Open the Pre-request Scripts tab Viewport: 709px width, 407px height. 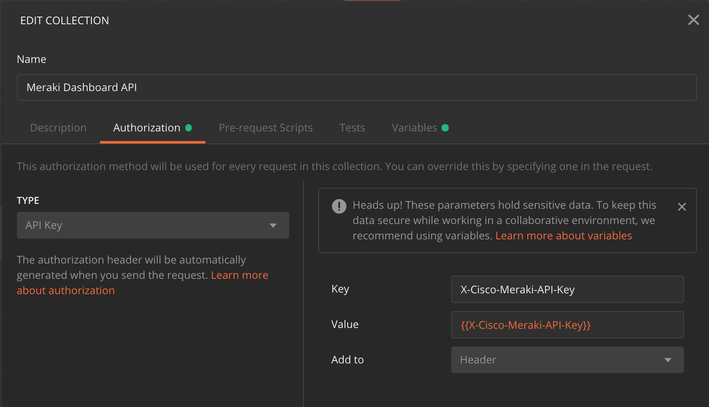pos(265,128)
